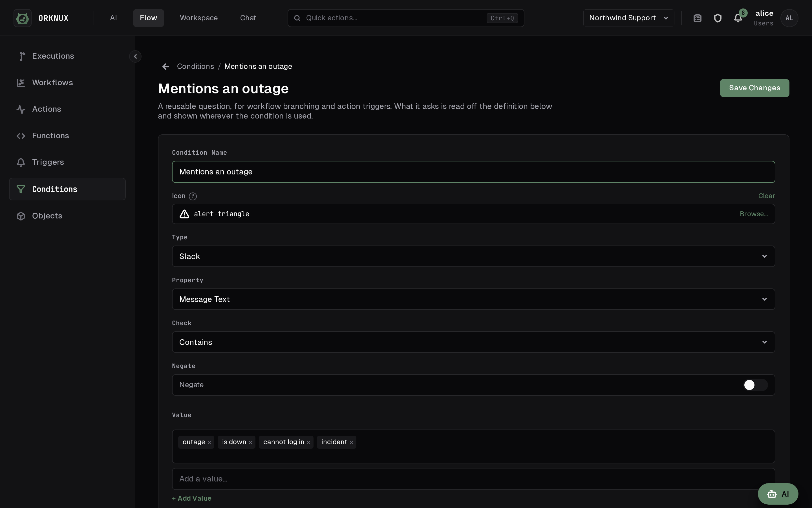Viewport: 812px width, 508px height.
Task: Remove the "incident" value tag
Action: point(351,443)
